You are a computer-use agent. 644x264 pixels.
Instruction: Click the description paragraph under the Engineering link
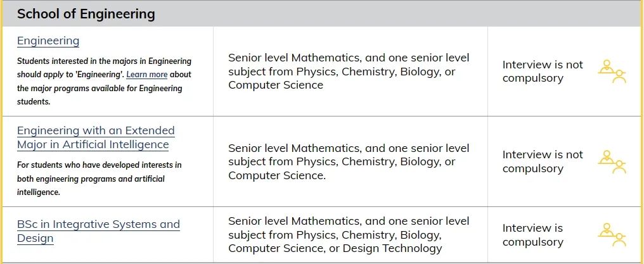[104, 81]
